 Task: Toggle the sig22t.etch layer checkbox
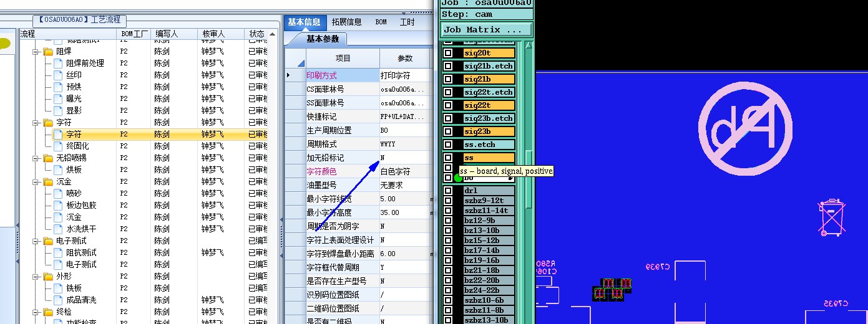448,92
